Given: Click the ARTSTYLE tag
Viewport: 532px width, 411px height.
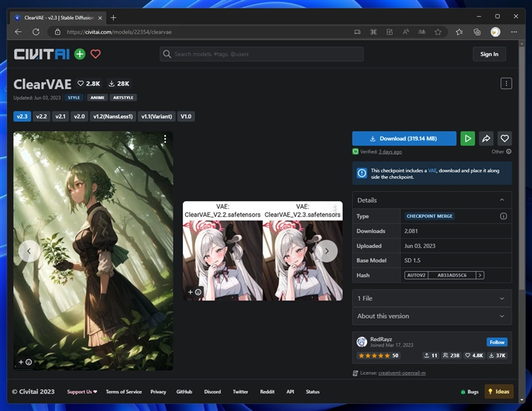Looking at the screenshot, I should click(x=123, y=98).
